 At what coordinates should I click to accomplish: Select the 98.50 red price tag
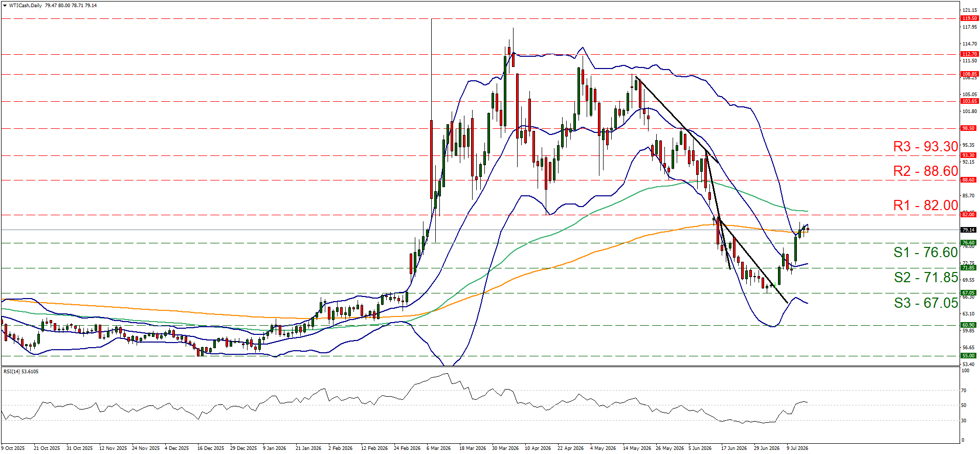click(969, 128)
